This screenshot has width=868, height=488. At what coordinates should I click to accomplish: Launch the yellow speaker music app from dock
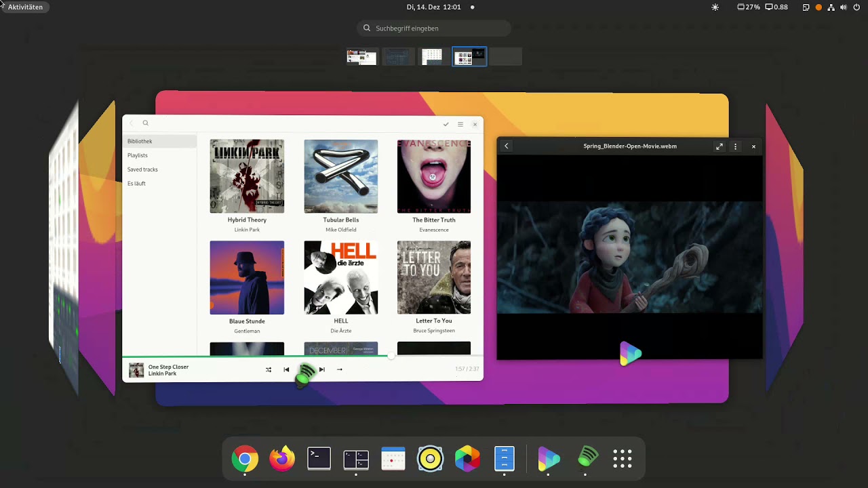(x=431, y=459)
